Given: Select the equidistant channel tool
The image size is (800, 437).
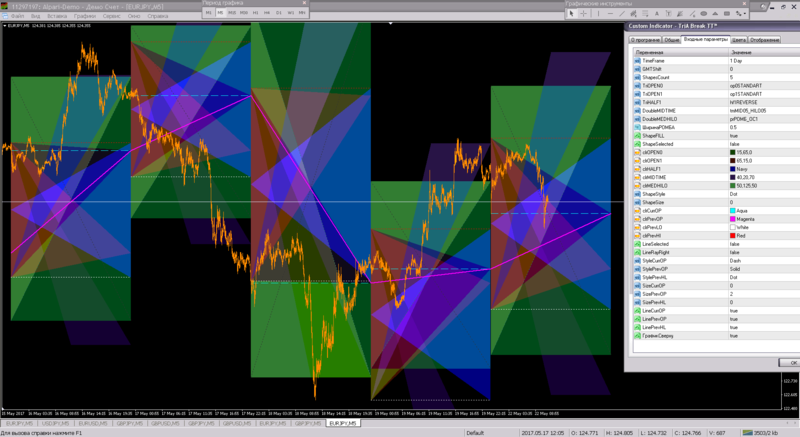Looking at the screenshot, I should tap(634, 14).
